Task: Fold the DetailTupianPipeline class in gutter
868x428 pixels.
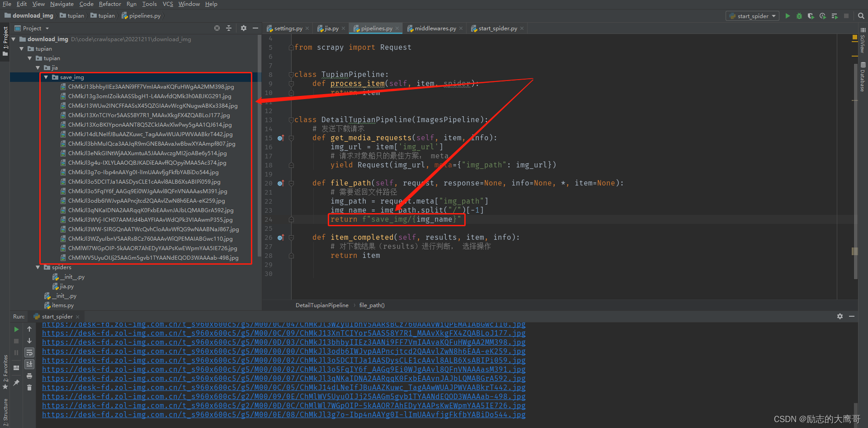Action: click(291, 120)
